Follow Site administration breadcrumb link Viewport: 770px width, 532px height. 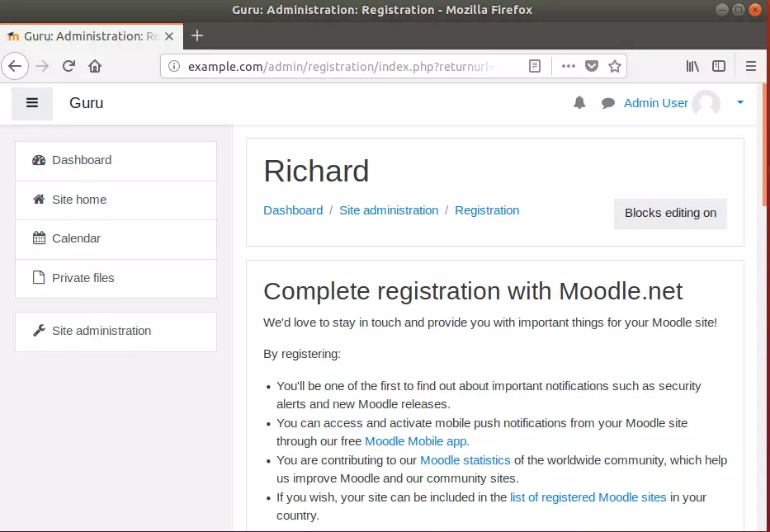pos(389,210)
